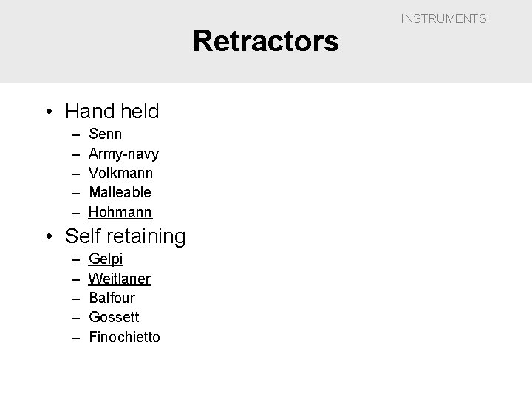This screenshot has height=399, width=532.
Task: Click the dash before Senn
Action: click(x=76, y=134)
